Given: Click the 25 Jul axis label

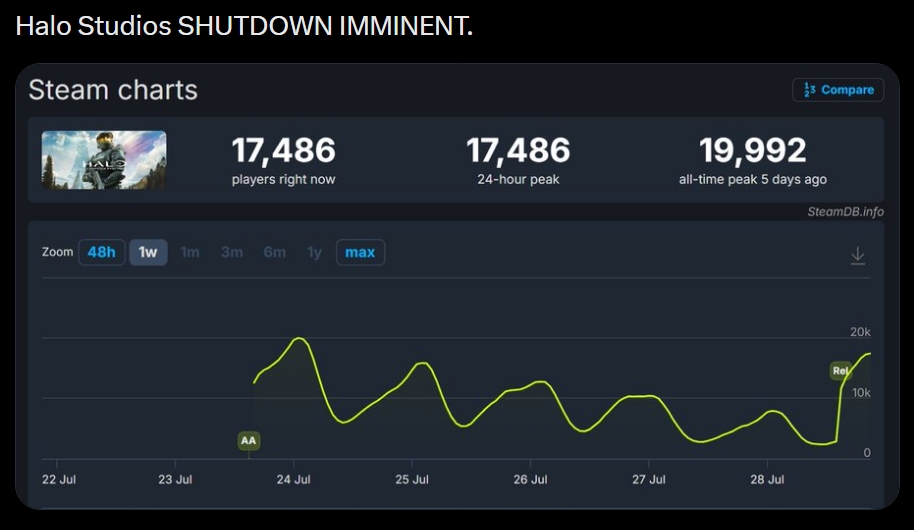Looking at the screenshot, I should pyautogui.click(x=412, y=479).
